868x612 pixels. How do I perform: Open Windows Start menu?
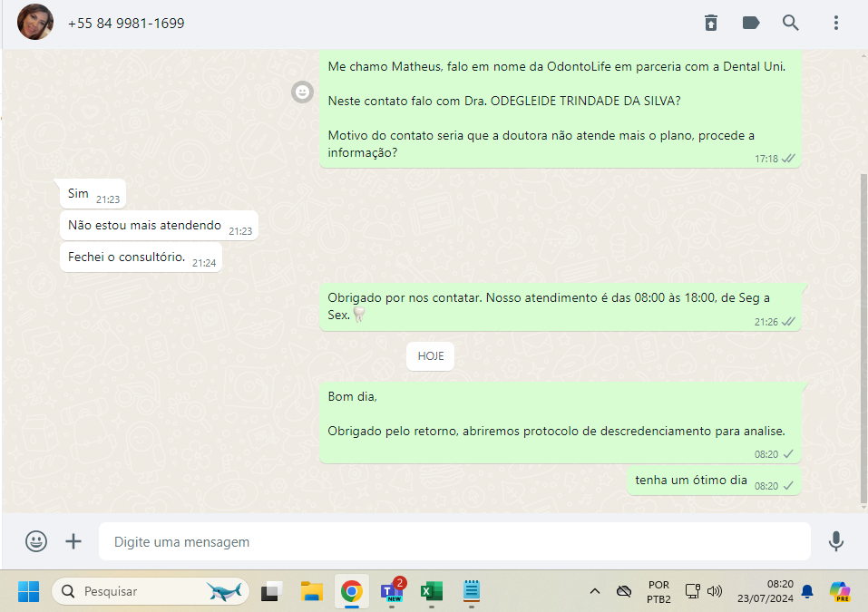pyautogui.click(x=29, y=591)
